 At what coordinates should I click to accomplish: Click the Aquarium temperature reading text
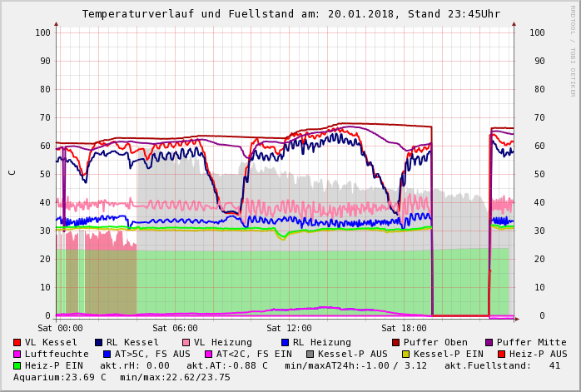pos(60,378)
